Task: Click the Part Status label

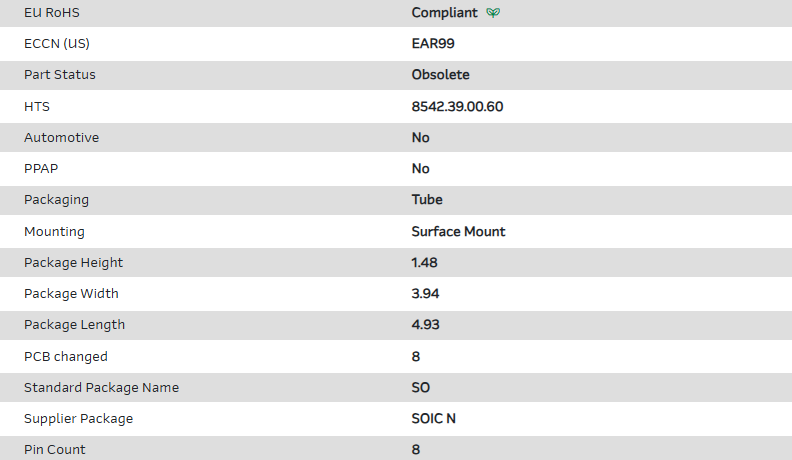Action: tap(60, 75)
